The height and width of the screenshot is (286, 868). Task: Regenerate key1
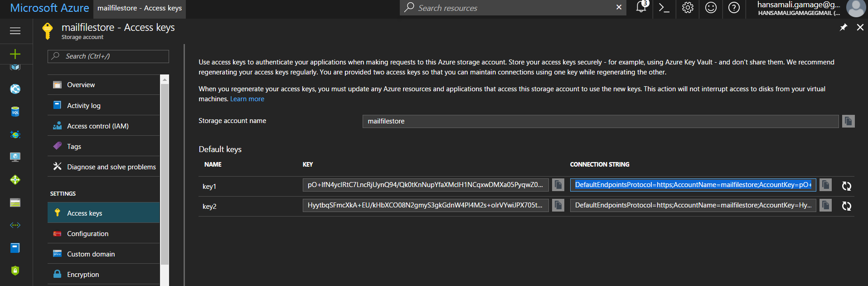846,186
